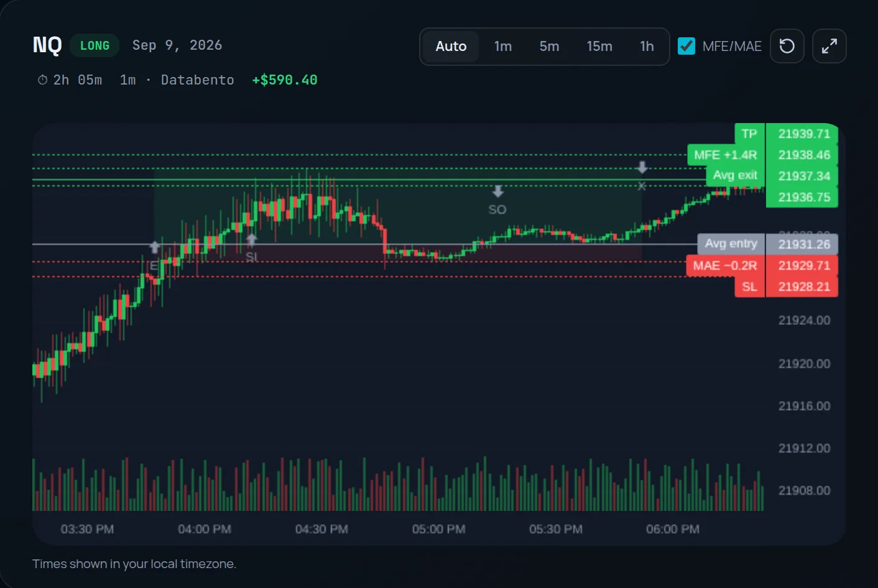Switch to the 15m timeframe
Viewport: 878px width, 588px height.
pos(599,47)
